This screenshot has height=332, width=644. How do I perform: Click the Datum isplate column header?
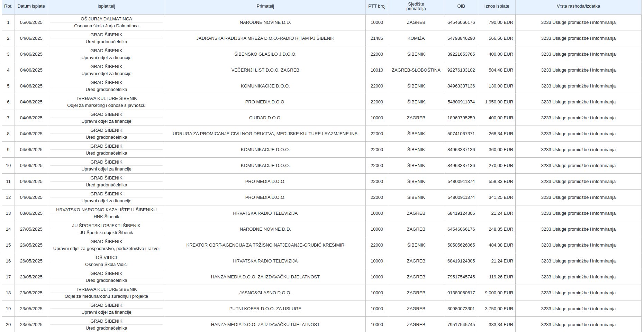coord(31,6)
